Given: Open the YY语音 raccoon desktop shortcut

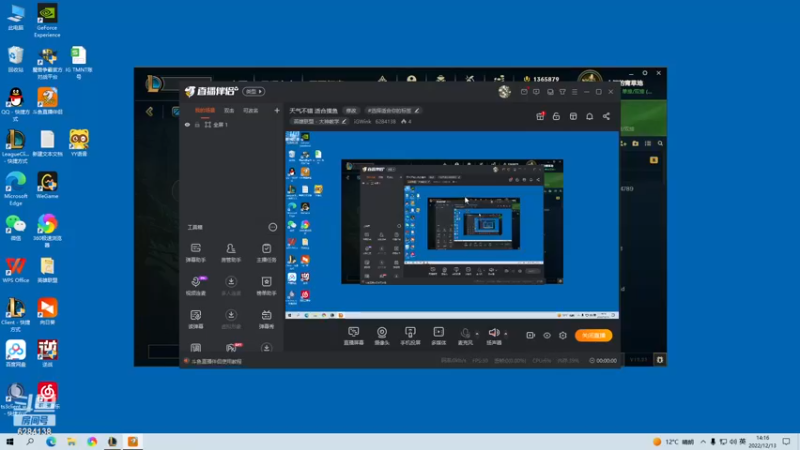Looking at the screenshot, I should 79,143.
